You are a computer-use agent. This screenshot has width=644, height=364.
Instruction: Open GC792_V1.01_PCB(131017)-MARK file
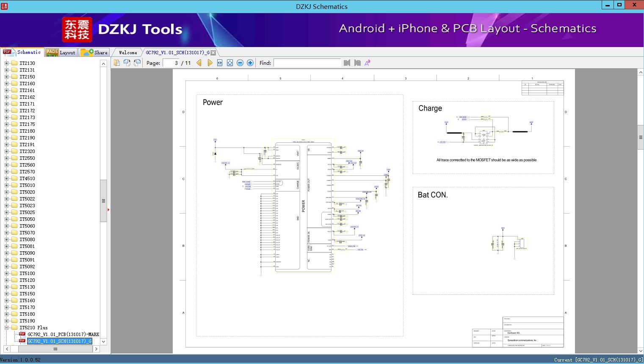[x=63, y=334]
